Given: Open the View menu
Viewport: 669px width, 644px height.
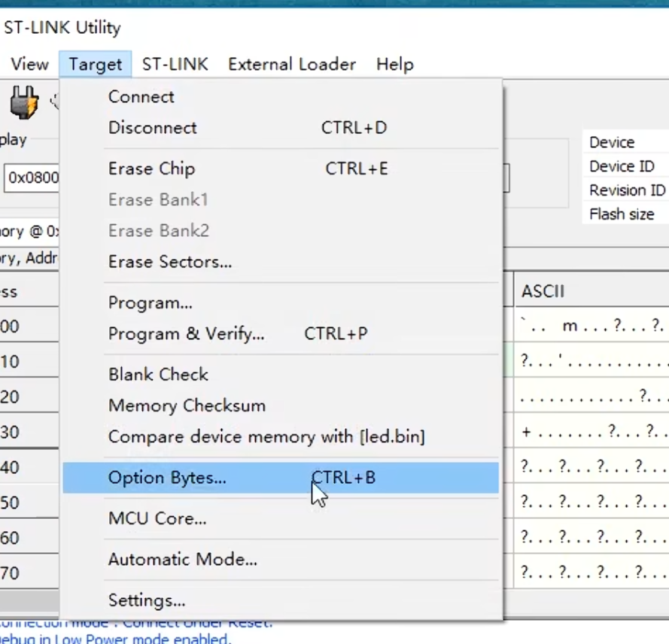Looking at the screenshot, I should 29,65.
